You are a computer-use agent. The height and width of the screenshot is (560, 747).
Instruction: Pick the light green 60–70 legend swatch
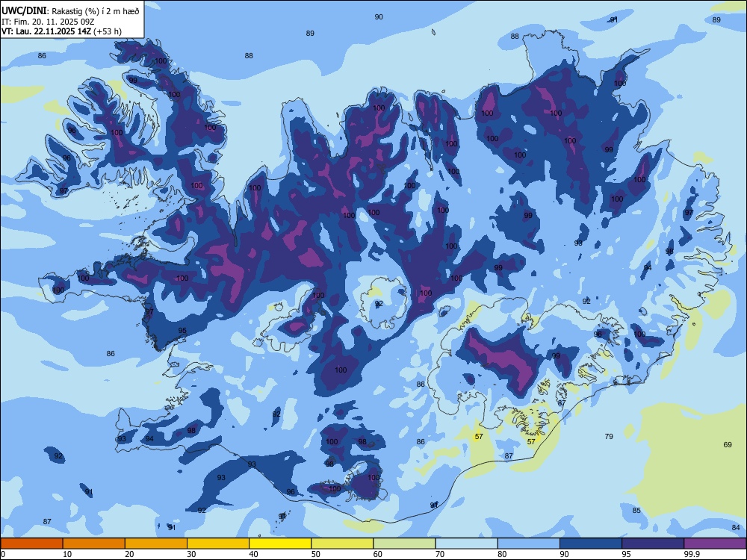coord(404,544)
